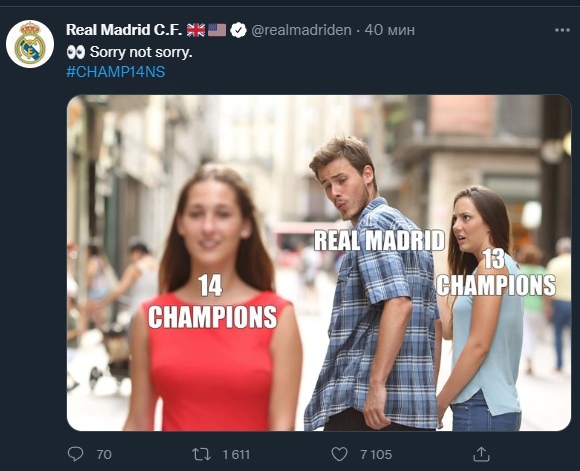This screenshot has width=580, height=471.
Task: Click the reply speech bubble icon
Action: click(x=75, y=454)
